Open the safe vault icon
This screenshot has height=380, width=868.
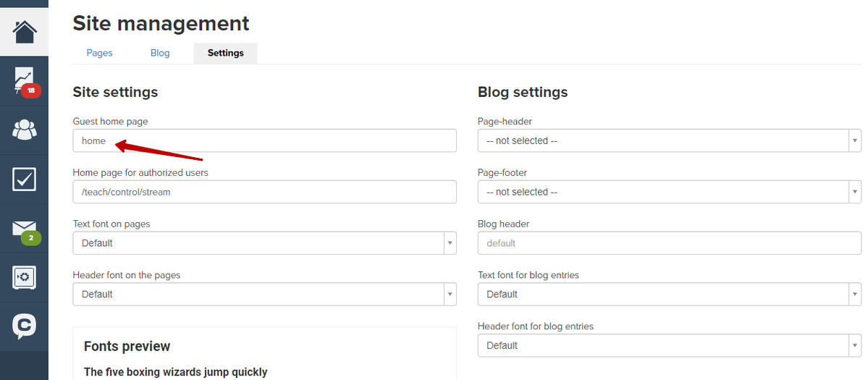click(25, 277)
